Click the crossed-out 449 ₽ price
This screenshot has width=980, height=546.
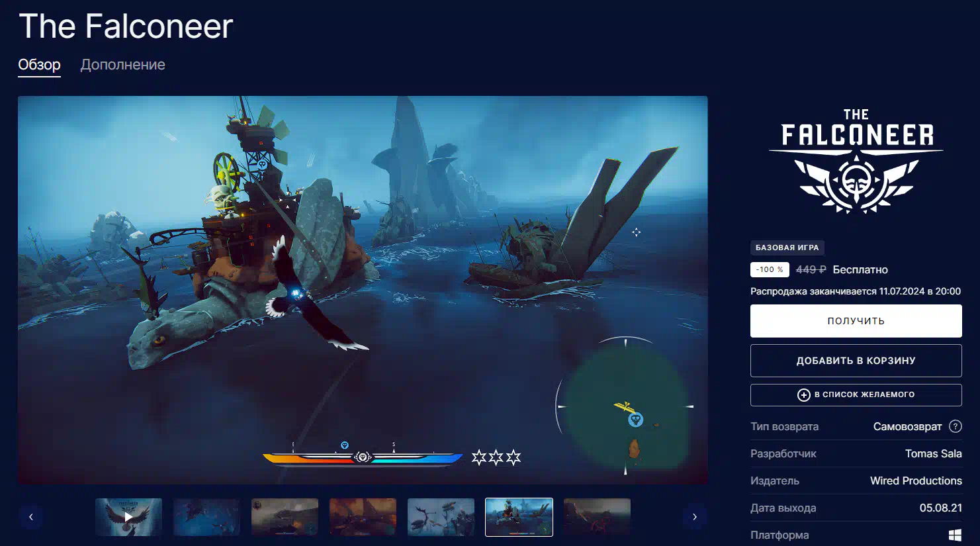811,269
